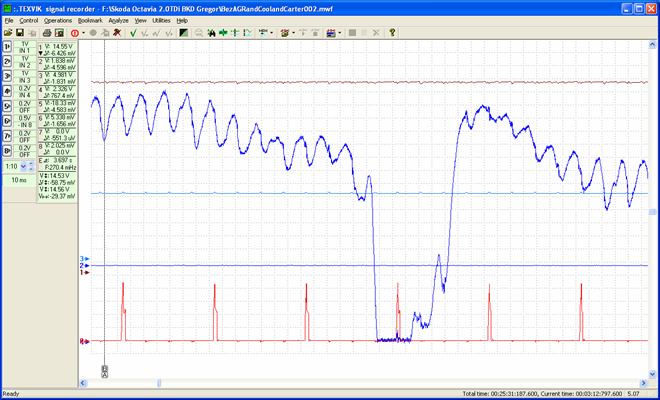Viewport: 660px width, 400px height.
Task: Click the channel 1 readout 14.55 V
Action: click(x=59, y=46)
